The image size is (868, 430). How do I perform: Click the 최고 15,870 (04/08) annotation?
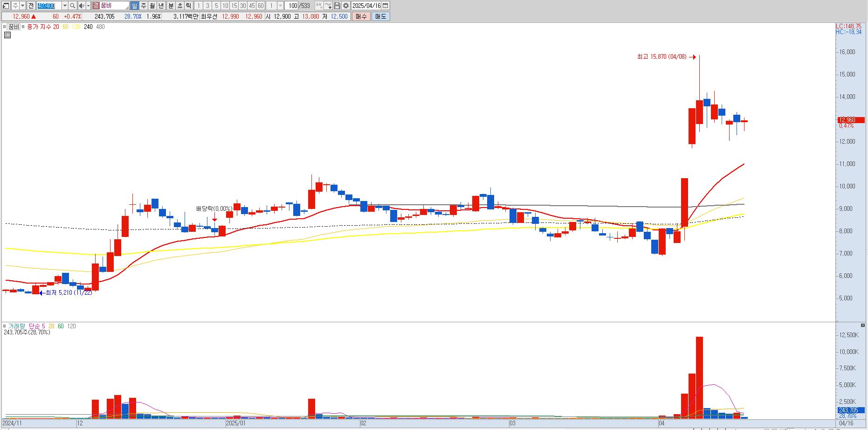(x=661, y=57)
